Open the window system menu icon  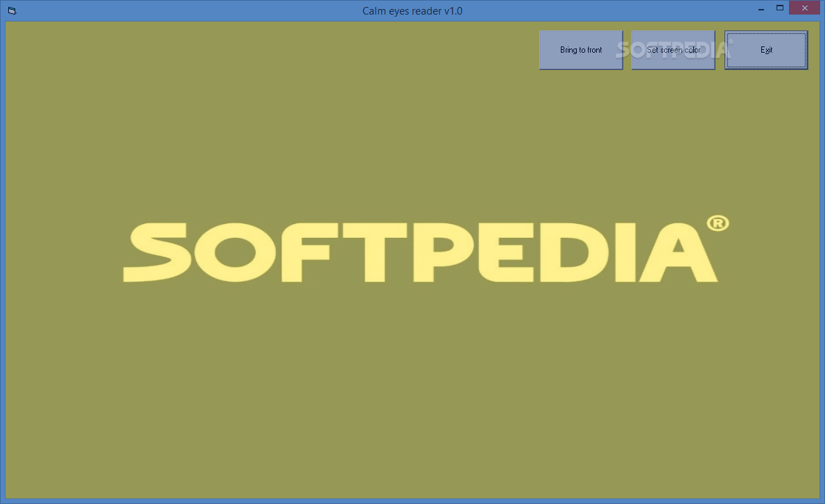click(x=12, y=10)
